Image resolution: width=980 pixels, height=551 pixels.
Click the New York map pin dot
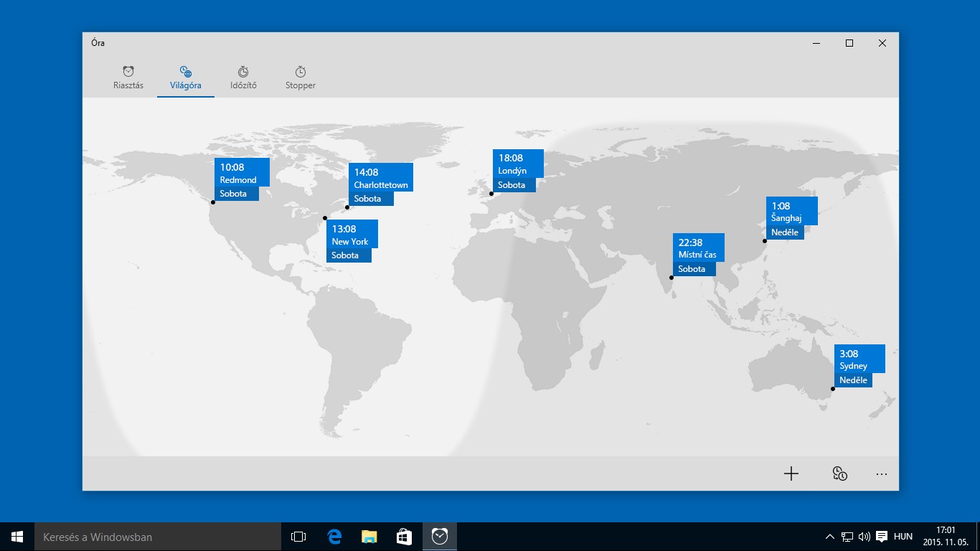pos(325,218)
